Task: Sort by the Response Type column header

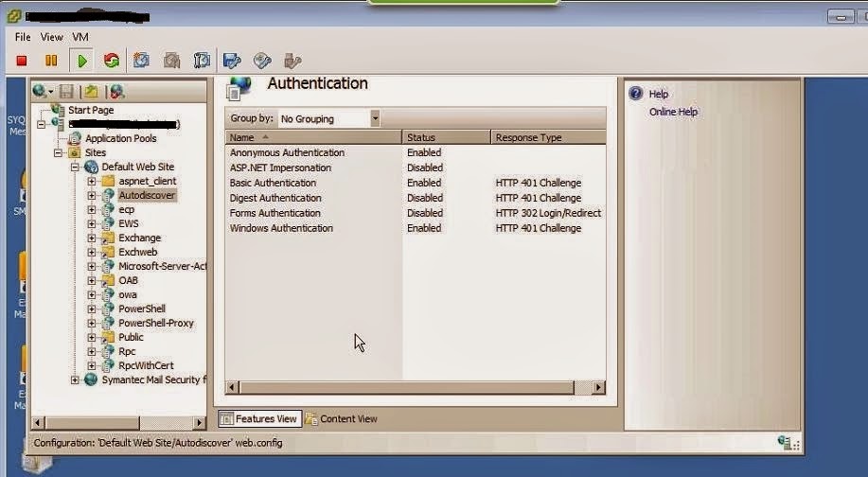Action: (549, 137)
